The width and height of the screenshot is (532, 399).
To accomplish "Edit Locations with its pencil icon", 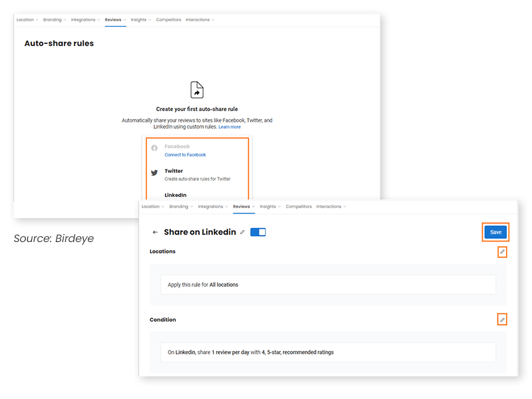I will coord(502,252).
